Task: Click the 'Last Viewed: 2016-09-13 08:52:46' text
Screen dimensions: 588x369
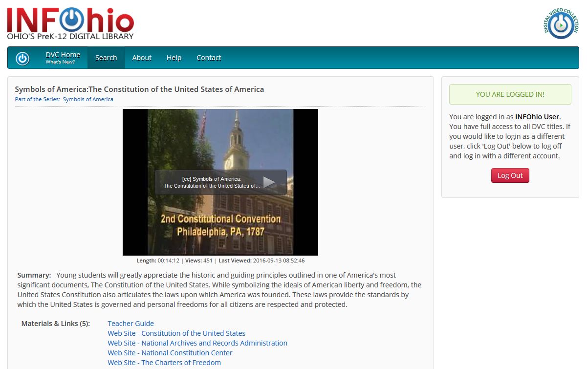Action: tap(261, 260)
